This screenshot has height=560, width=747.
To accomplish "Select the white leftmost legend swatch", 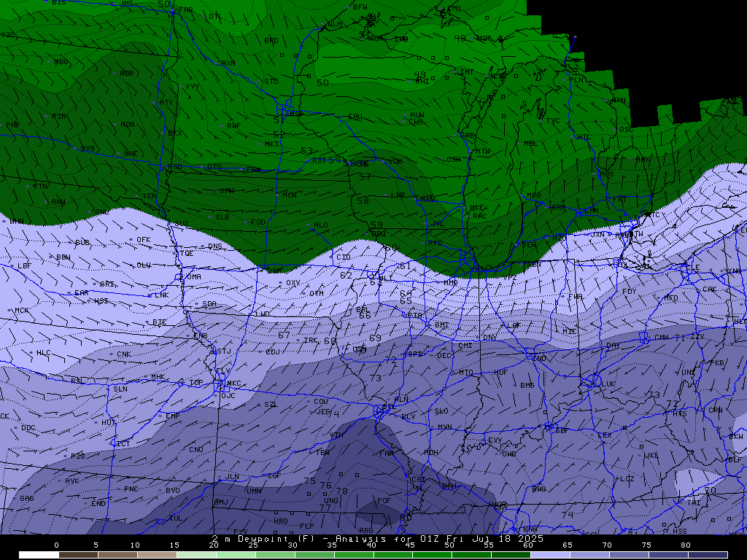I will pos(39,555).
